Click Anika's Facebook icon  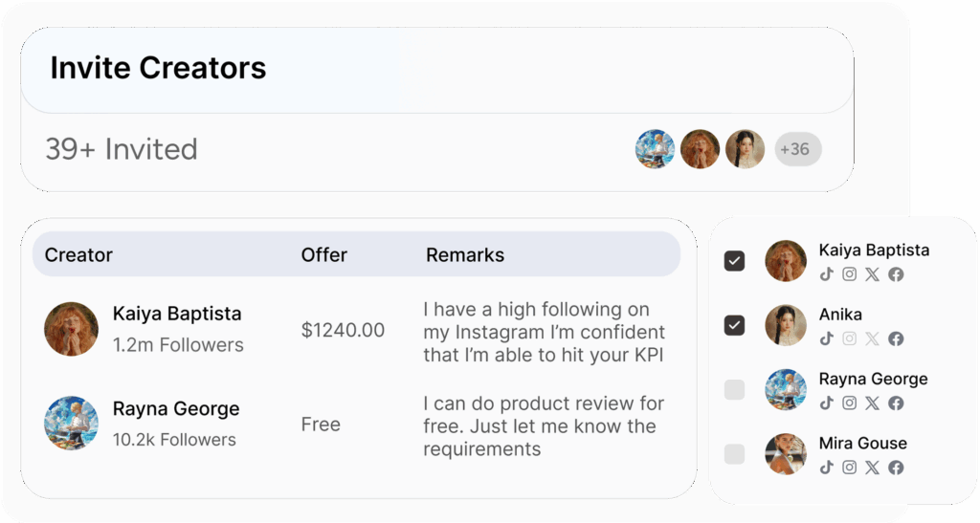pos(896,338)
